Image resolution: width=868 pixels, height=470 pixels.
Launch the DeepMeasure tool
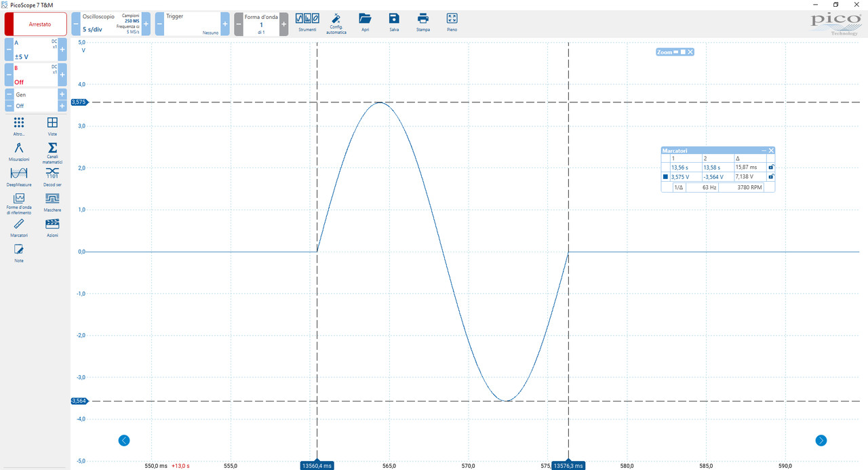tap(19, 176)
